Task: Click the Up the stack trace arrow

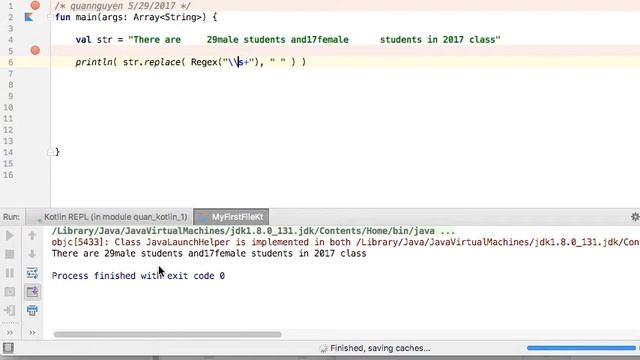Action: tap(32, 236)
